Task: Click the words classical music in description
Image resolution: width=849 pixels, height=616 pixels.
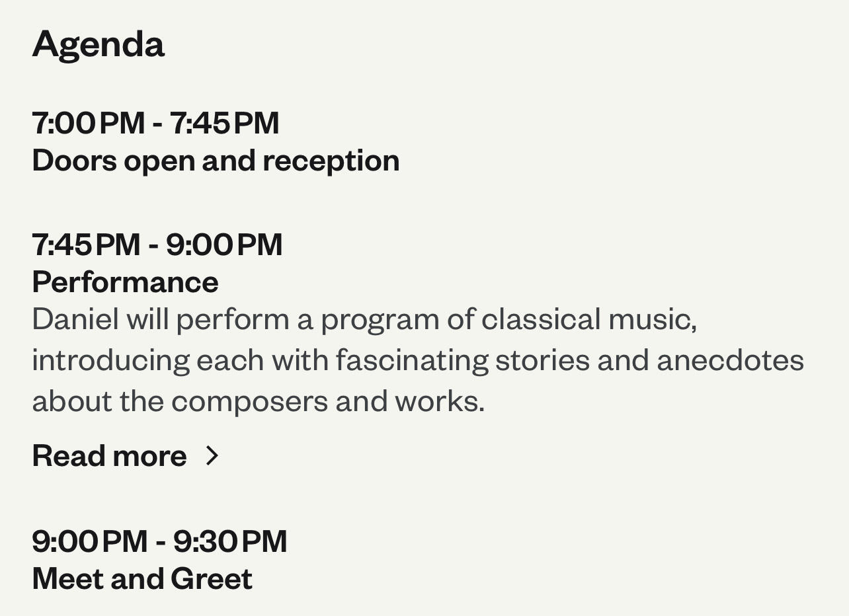Action: 588,319
